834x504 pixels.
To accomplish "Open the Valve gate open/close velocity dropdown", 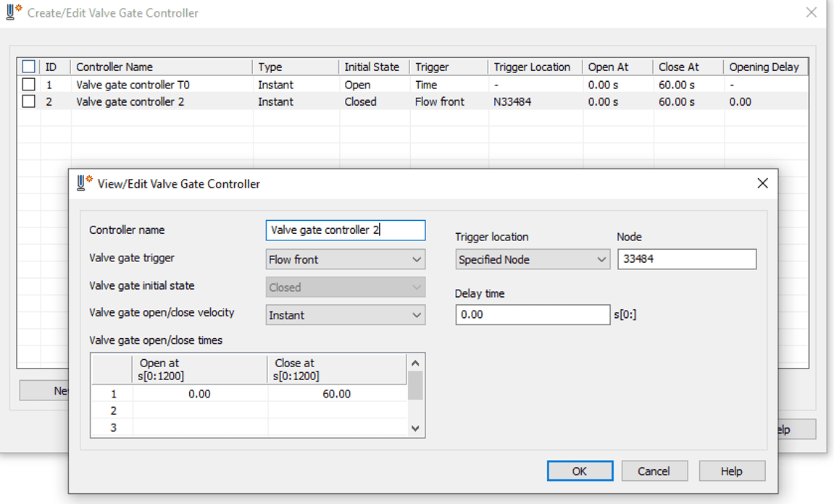I will [345, 315].
